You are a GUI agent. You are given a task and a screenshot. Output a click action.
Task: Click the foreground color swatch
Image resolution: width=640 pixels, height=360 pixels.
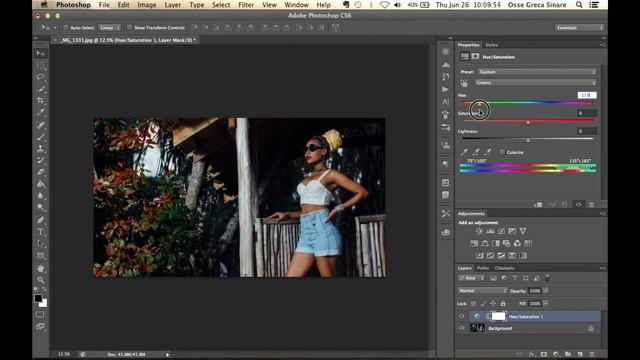coord(38,298)
